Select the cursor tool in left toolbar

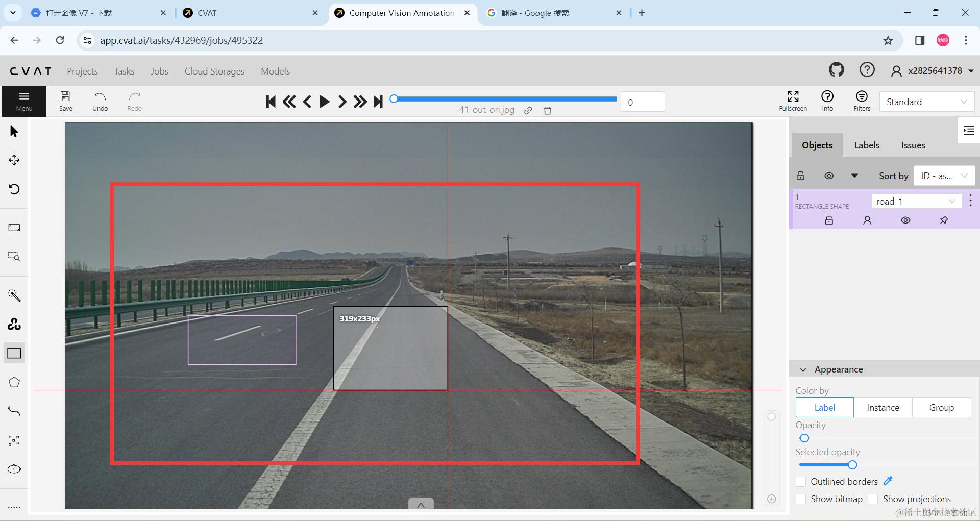pyautogui.click(x=14, y=132)
